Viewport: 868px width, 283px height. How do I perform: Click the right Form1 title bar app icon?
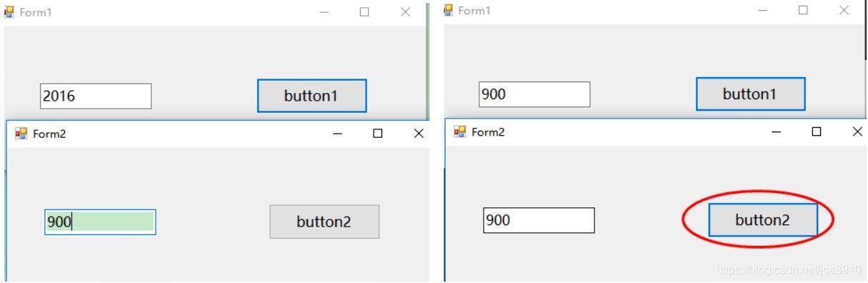(x=449, y=10)
